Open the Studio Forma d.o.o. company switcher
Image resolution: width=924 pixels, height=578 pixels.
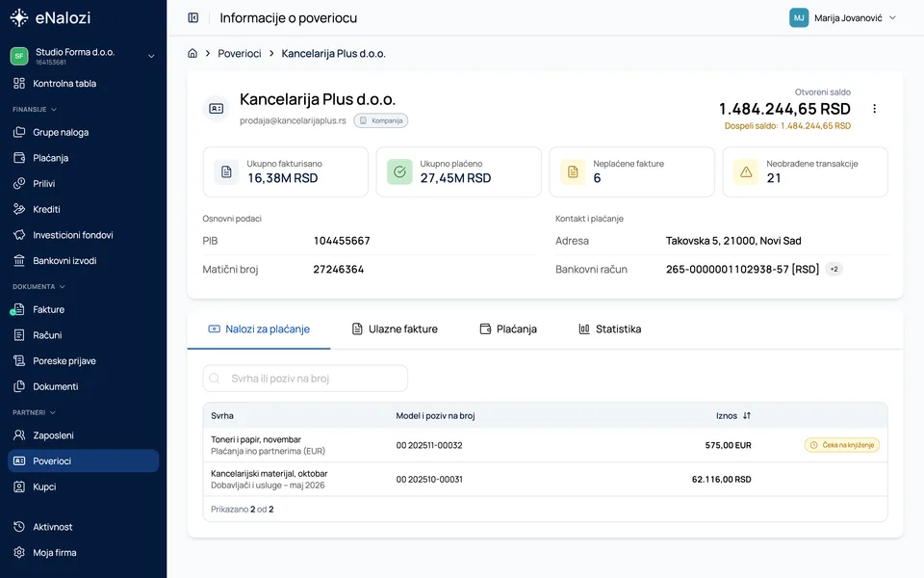83,56
